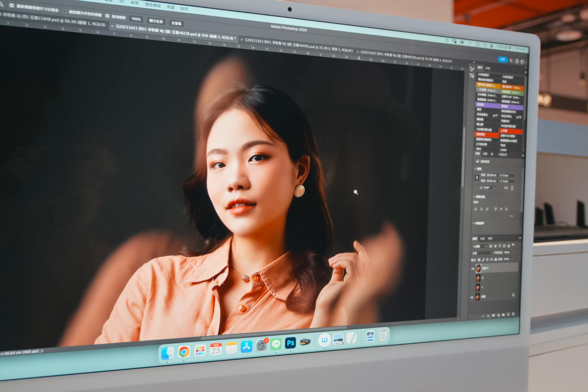Click the new adjustment layer icon in Layers footer
The width and height of the screenshot is (588, 392).
[x=498, y=315]
